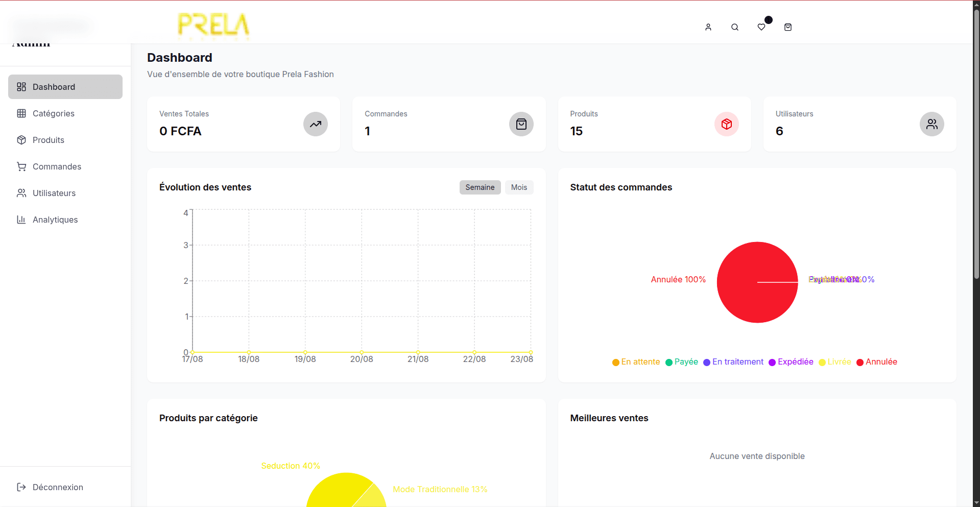This screenshot has width=980, height=507.
Task: Click the red package icon on Produits card
Action: (726, 124)
